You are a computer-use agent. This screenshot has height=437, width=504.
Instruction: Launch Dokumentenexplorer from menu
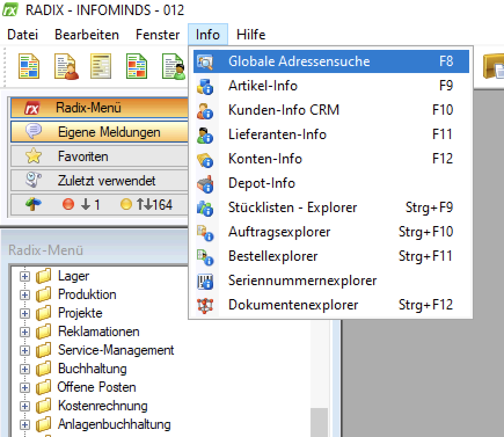click(331, 305)
